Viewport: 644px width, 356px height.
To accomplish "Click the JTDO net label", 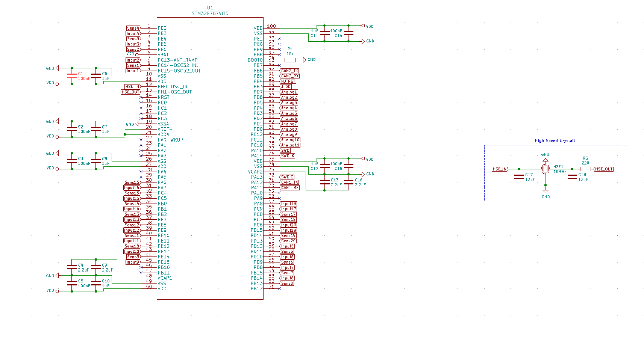I will click(x=286, y=87).
